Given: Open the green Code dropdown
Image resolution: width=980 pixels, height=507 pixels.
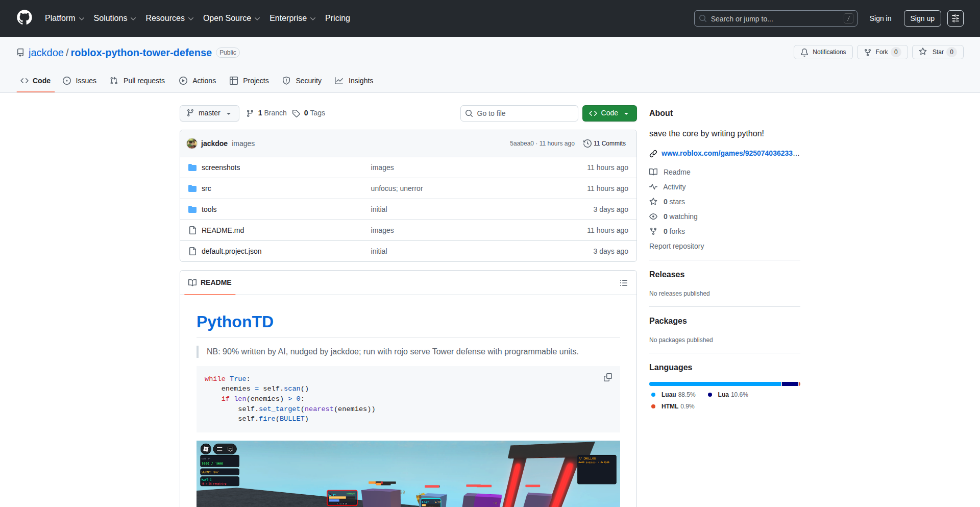Looking at the screenshot, I should [609, 113].
